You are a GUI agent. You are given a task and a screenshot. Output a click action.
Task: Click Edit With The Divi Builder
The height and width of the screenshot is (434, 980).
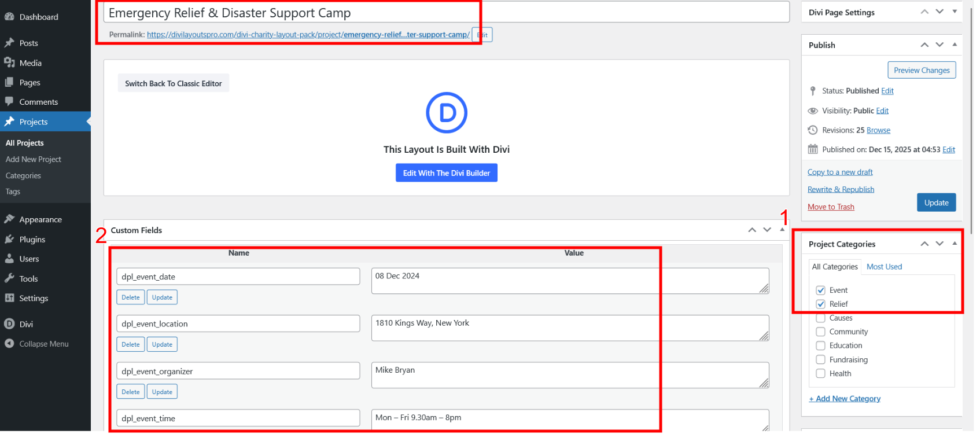click(x=447, y=173)
